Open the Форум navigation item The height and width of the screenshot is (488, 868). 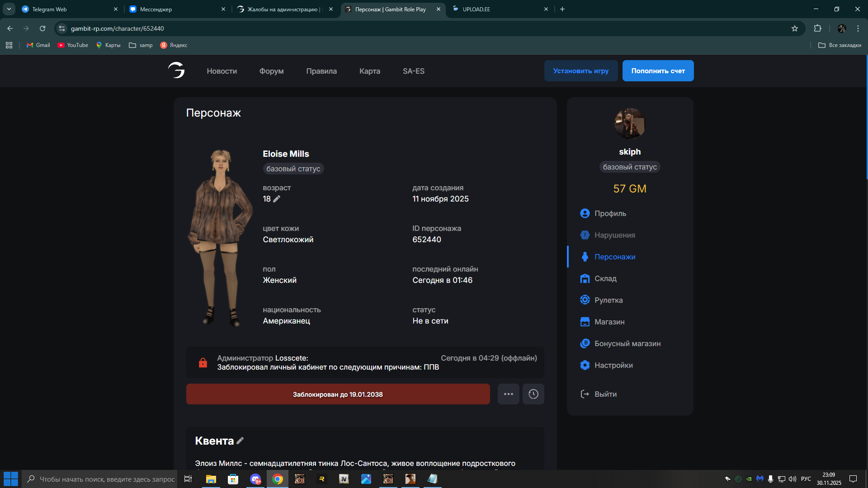(x=271, y=71)
